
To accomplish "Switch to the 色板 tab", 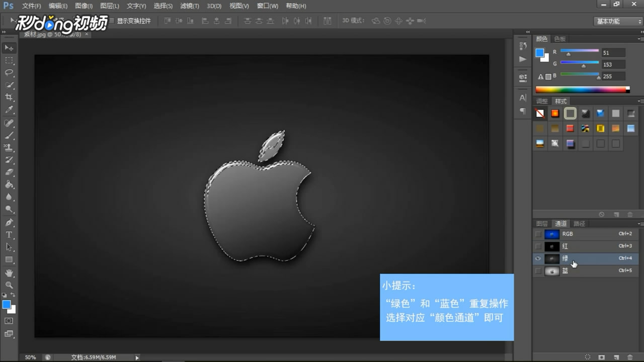I will (560, 39).
